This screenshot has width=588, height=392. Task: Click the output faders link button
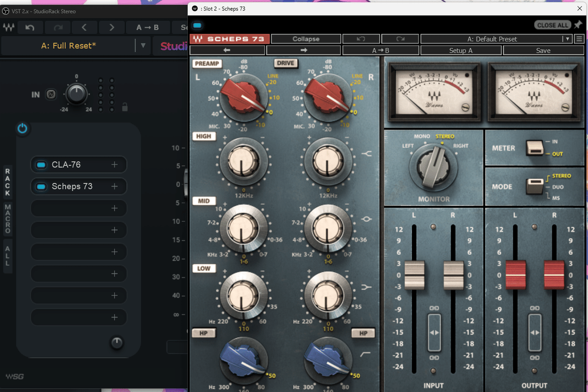click(535, 333)
